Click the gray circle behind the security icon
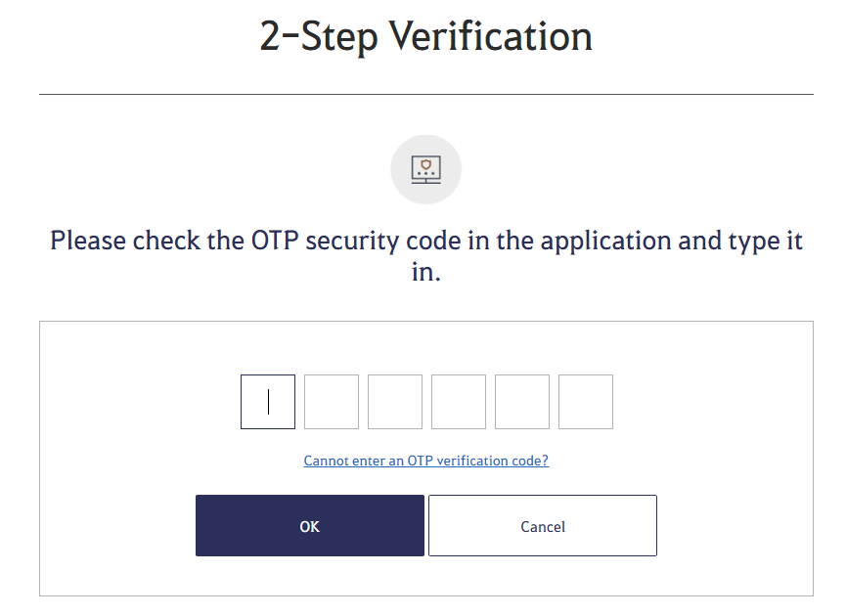Viewport: 846px width, 616px height. tap(425, 169)
